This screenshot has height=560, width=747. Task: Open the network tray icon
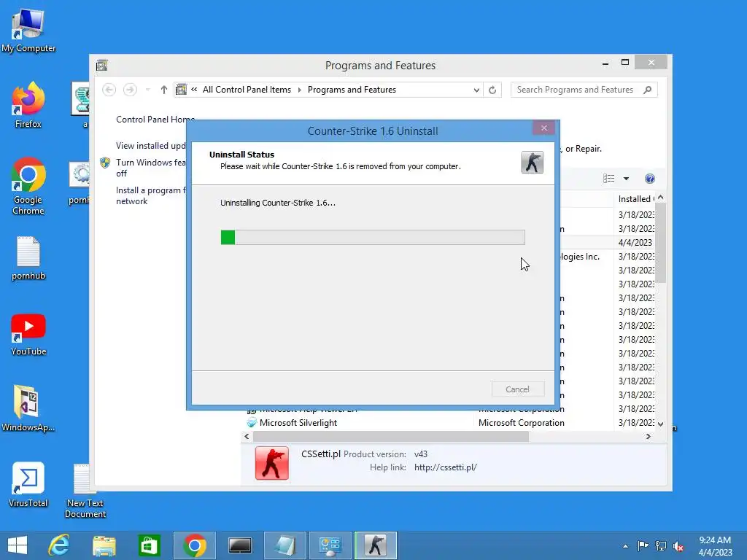(x=661, y=546)
